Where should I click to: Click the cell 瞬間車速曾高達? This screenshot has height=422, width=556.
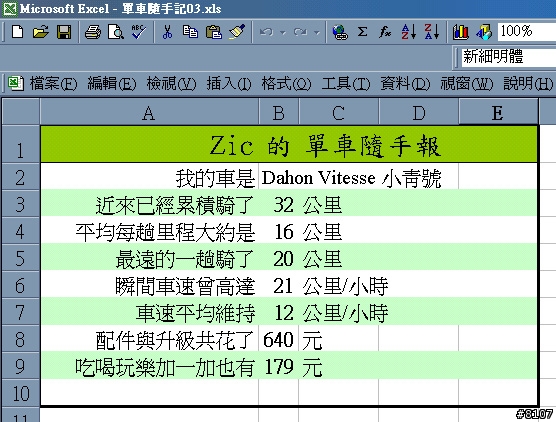(150, 284)
